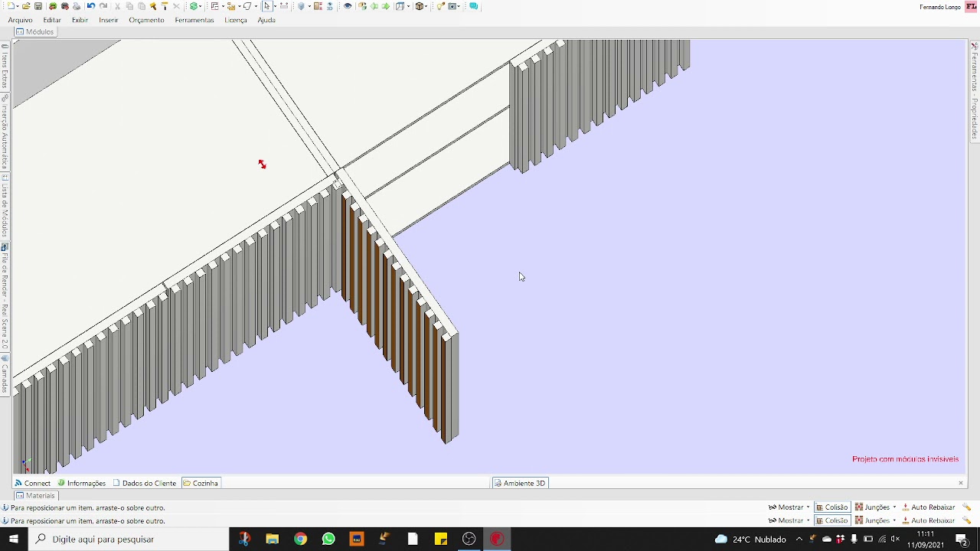Click the Undo arrow icon
This screenshot has width=980, height=551.
coord(90,6)
